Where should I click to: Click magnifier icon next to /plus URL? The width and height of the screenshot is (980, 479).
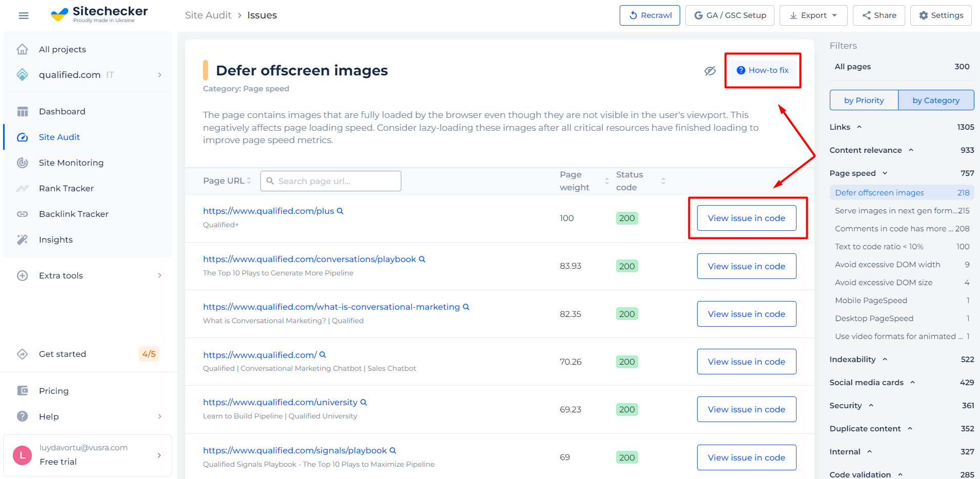point(340,211)
